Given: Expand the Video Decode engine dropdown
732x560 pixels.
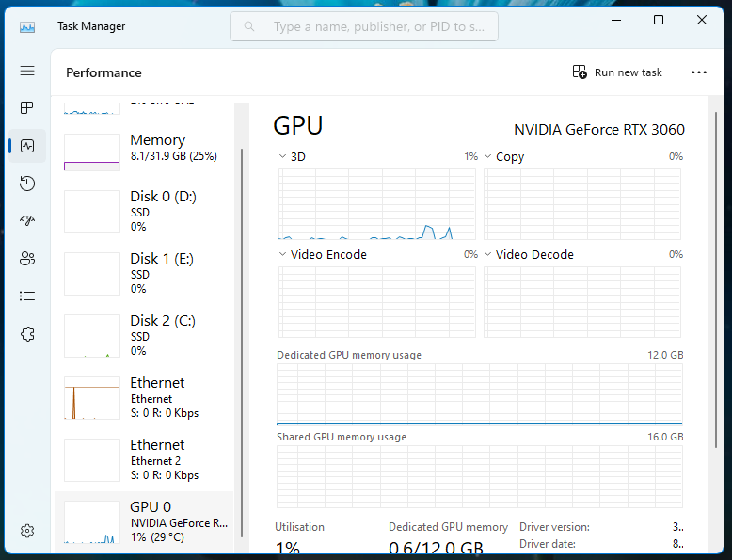Looking at the screenshot, I should pos(488,254).
